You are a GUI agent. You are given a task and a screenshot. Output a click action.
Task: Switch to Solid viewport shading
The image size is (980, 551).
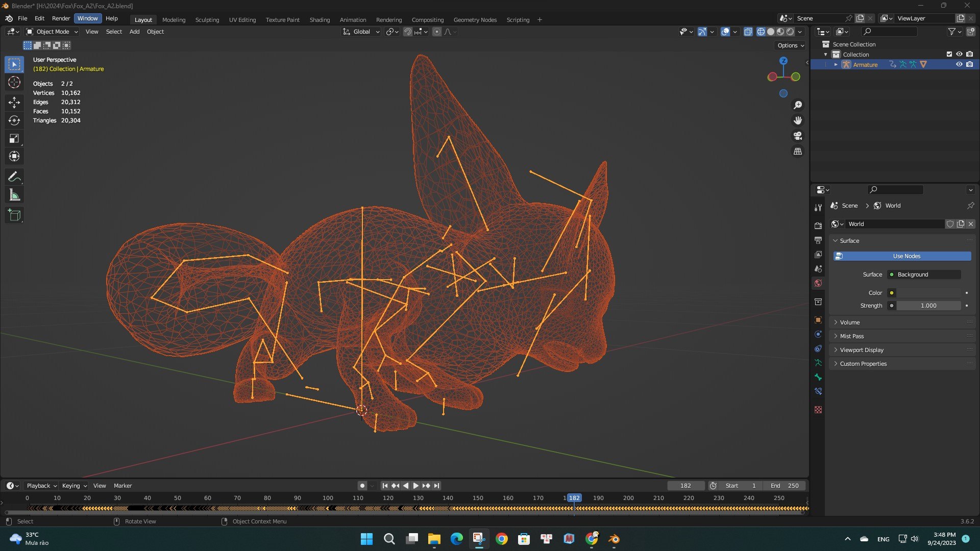coord(771,32)
